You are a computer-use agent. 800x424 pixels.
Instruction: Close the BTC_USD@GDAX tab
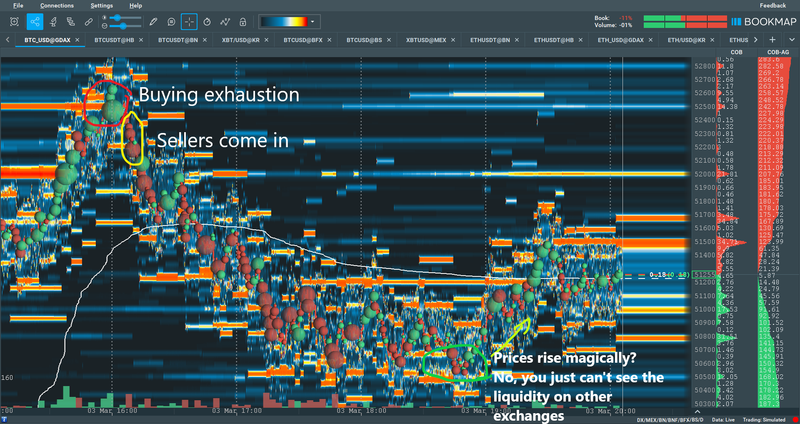point(77,39)
